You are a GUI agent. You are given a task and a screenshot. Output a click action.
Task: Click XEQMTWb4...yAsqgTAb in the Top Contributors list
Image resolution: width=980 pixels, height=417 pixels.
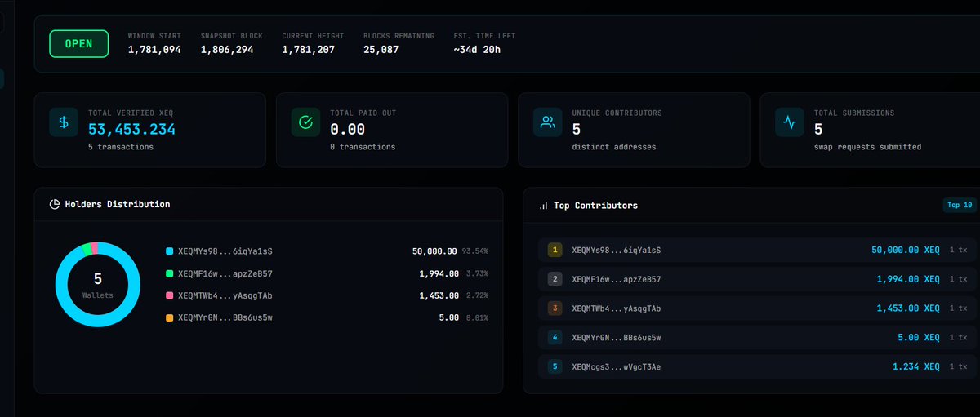coord(617,308)
